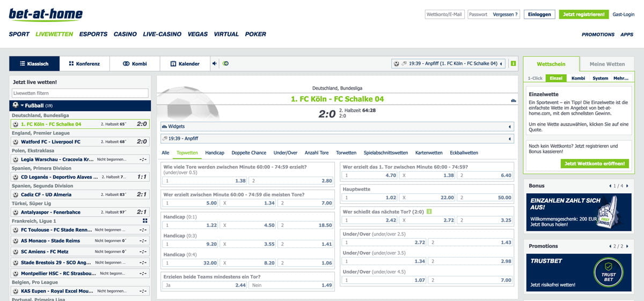Image resolution: width=644 pixels, height=301 pixels.
Task: Click soccer ball icon next to Antalyaspor row
Action: point(16,212)
